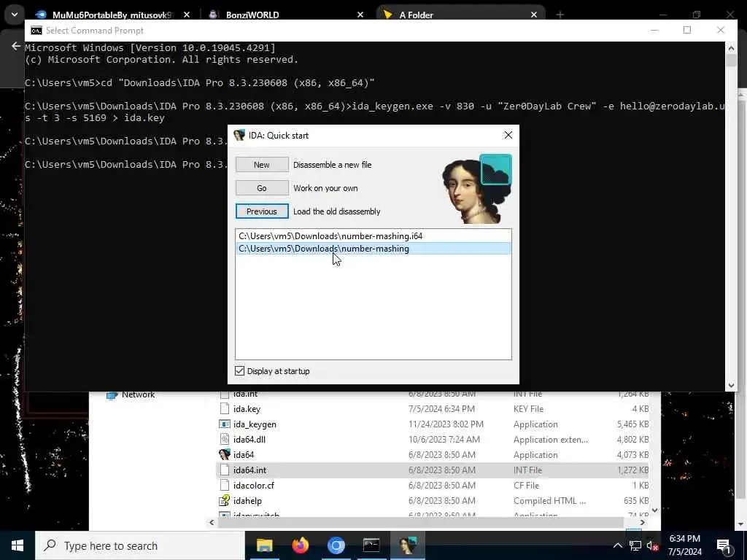Click Explorer horizontal scrollbar left arrow
This screenshot has height=560, width=747.
pyautogui.click(x=212, y=522)
